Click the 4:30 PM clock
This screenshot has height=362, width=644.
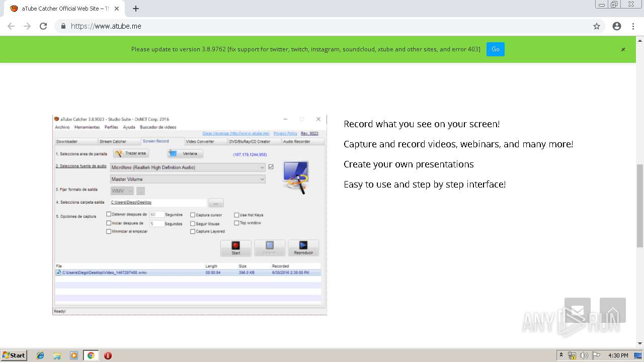618,355
